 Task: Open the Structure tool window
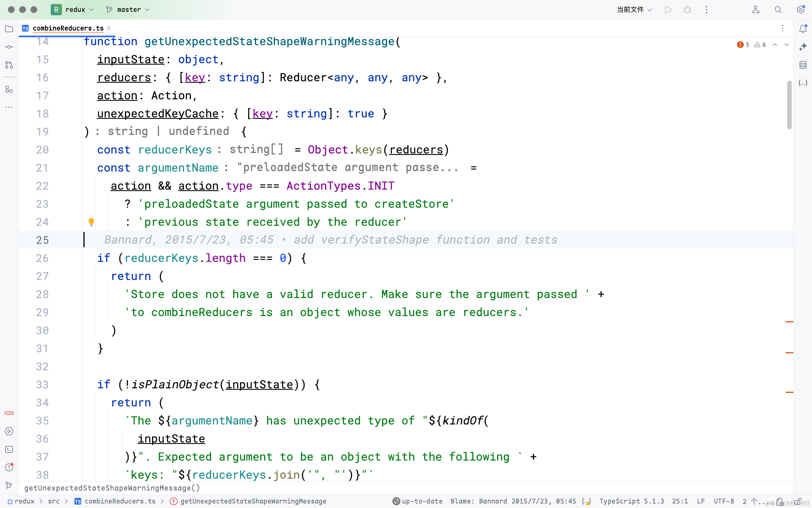tap(9, 89)
